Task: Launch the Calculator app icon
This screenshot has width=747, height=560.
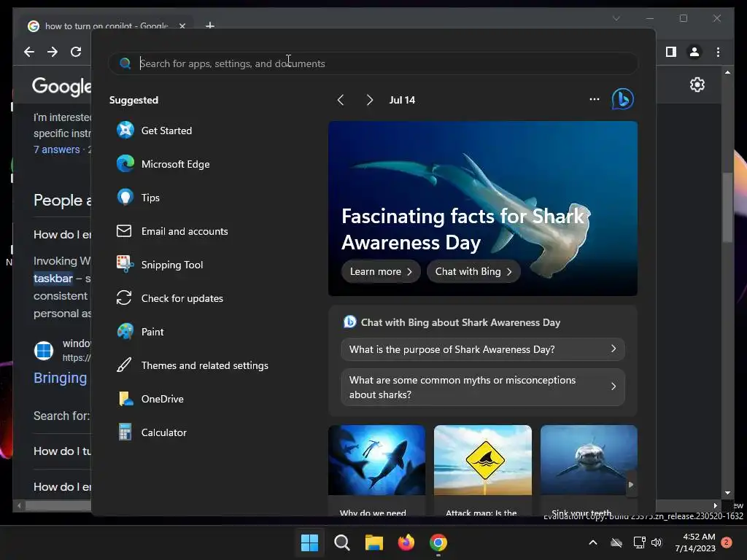Action: coord(125,432)
